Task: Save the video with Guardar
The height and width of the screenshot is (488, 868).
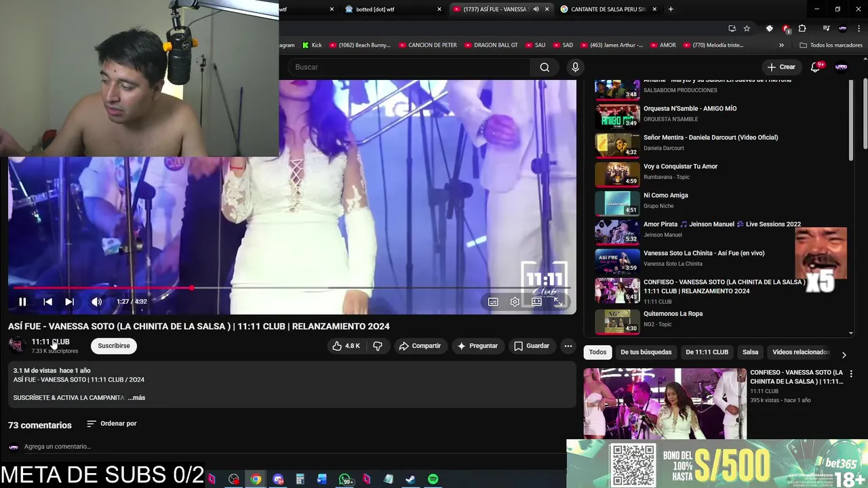Action: pos(532,346)
